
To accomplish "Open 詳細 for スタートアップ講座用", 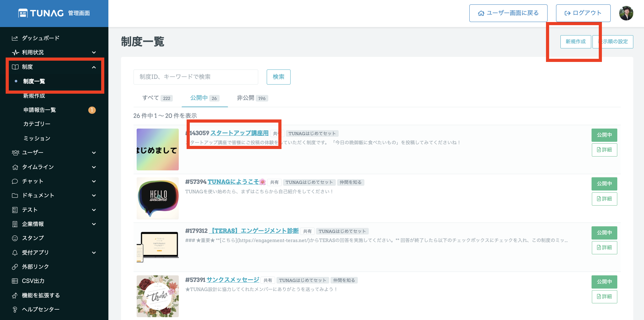I will pos(604,150).
